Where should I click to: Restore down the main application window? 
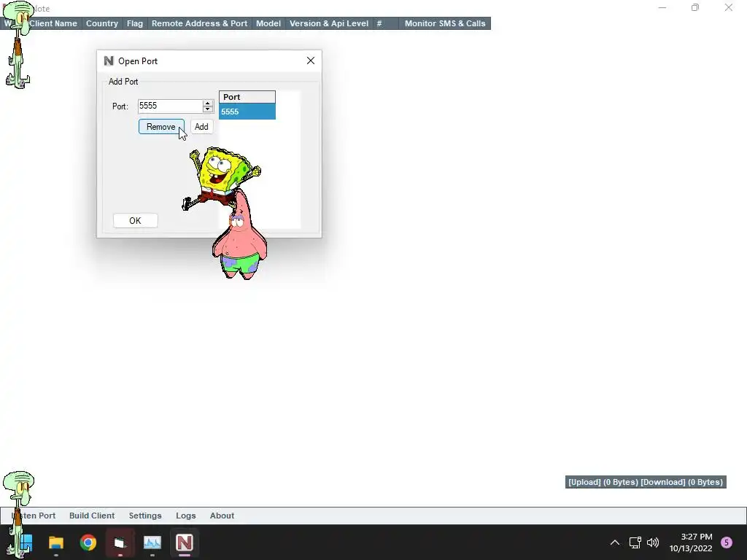[x=695, y=7]
